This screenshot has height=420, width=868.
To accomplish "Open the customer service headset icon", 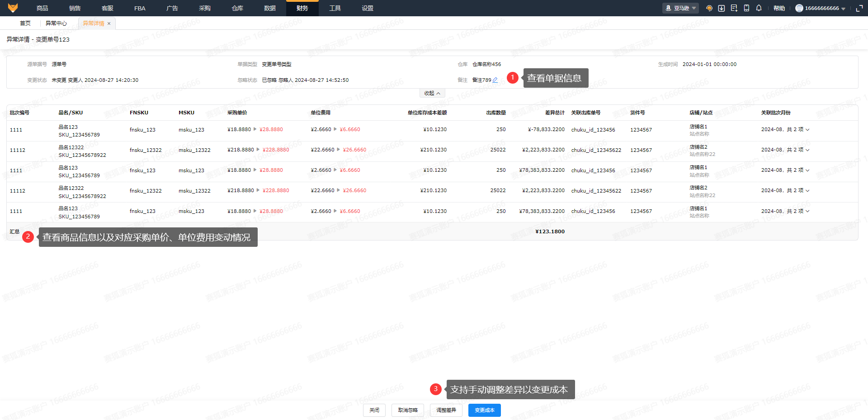I will (709, 8).
